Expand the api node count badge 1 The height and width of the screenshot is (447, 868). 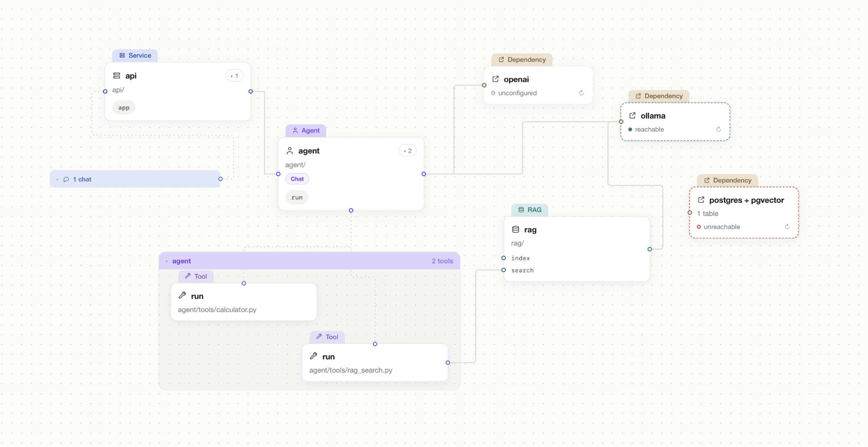(x=234, y=76)
